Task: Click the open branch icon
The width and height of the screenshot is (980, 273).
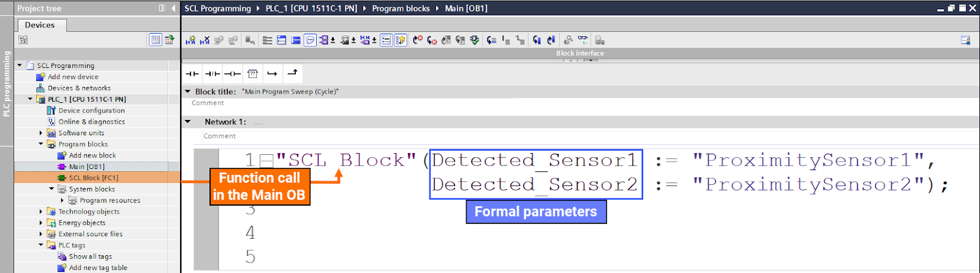Action: point(273,74)
